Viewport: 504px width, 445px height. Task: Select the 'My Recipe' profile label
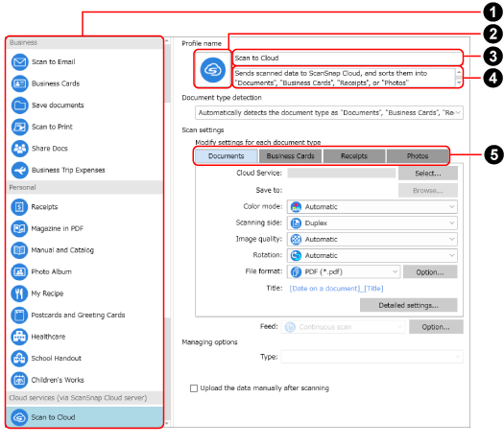pos(47,293)
